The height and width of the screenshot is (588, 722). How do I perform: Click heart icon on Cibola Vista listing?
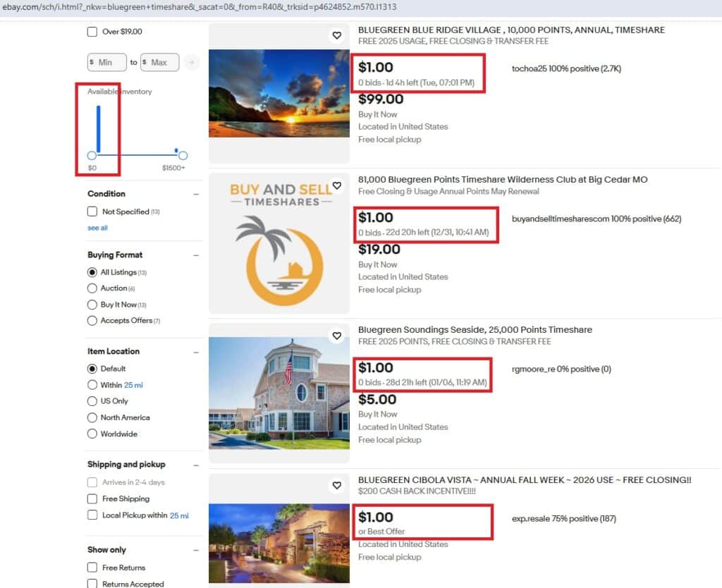336,486
